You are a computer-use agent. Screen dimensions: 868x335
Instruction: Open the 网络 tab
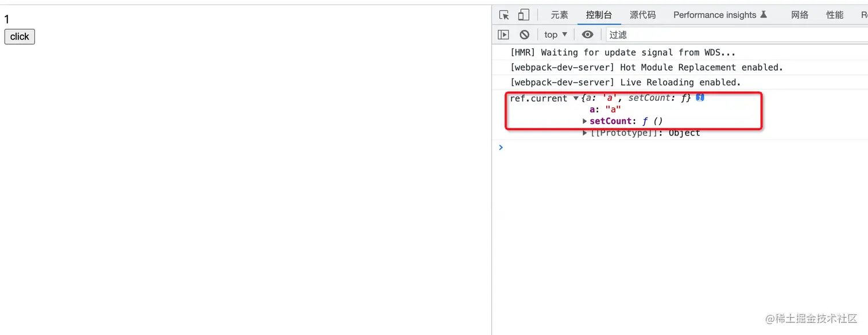[x=800, y=15]
